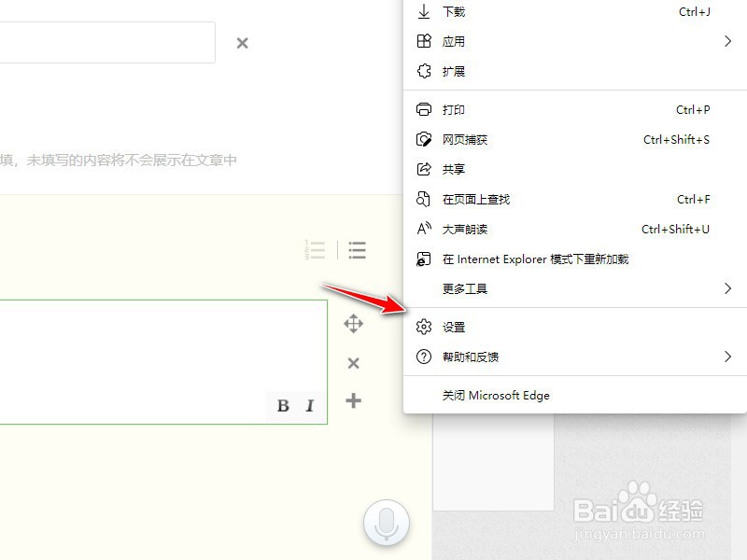The image size is (747, 560).
Task: Insert a numbered list
Action: [x=315, y=250]
